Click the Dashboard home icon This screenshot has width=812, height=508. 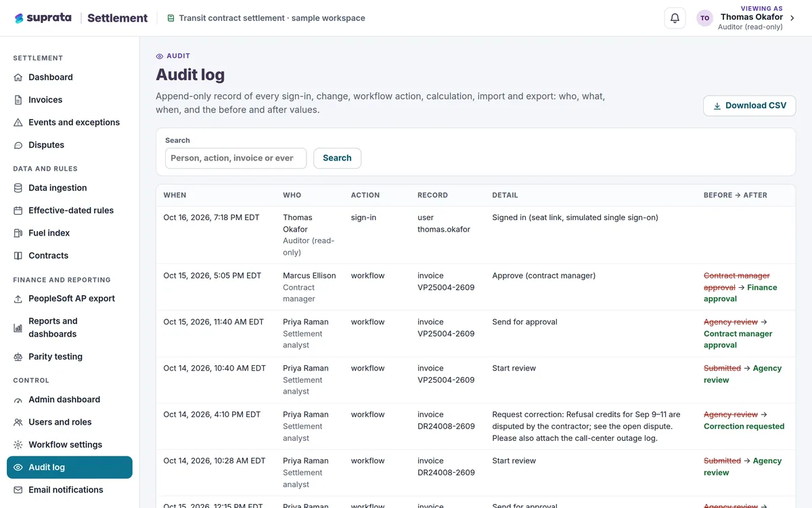coord(18,77)
